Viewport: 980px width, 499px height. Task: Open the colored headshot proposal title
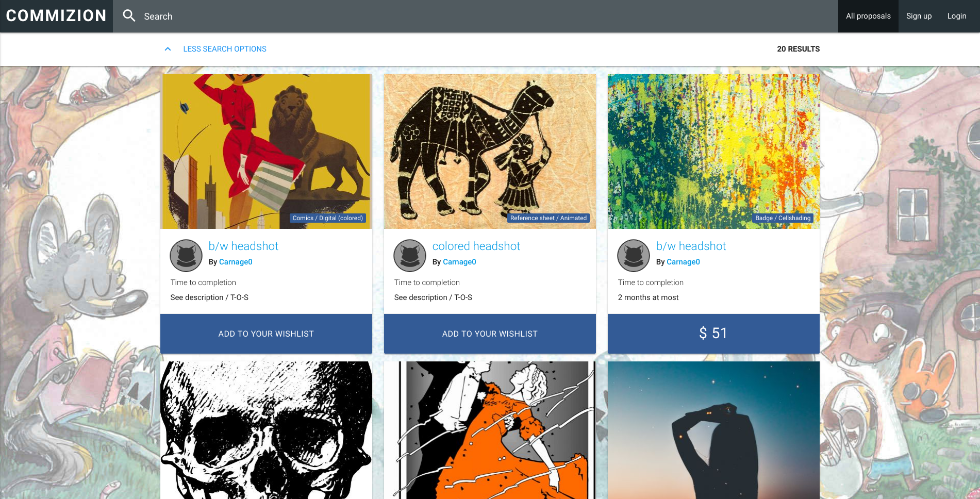point(476,246)
